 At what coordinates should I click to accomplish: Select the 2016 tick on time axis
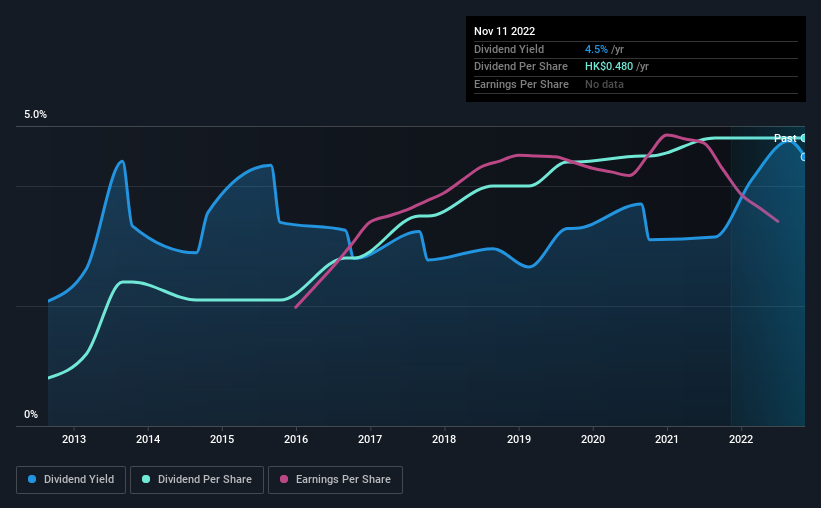tap(296, 439)
